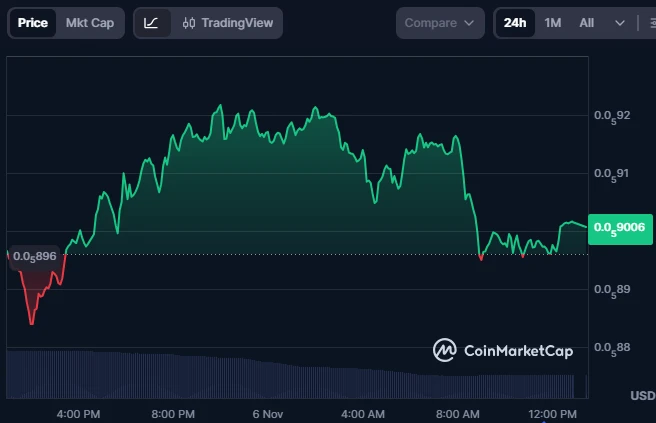
Task: Click the 6 Nov date marker
Action: [x=269, y=413]
